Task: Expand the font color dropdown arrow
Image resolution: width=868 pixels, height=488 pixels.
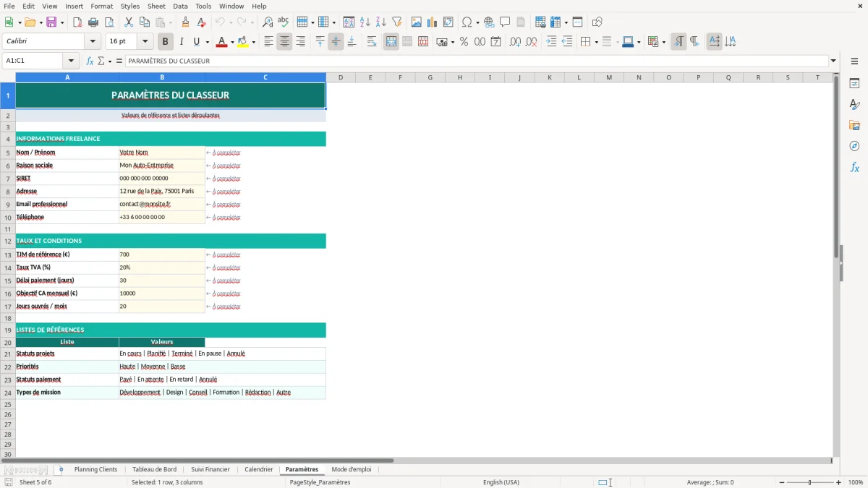Action: [232, 42]
